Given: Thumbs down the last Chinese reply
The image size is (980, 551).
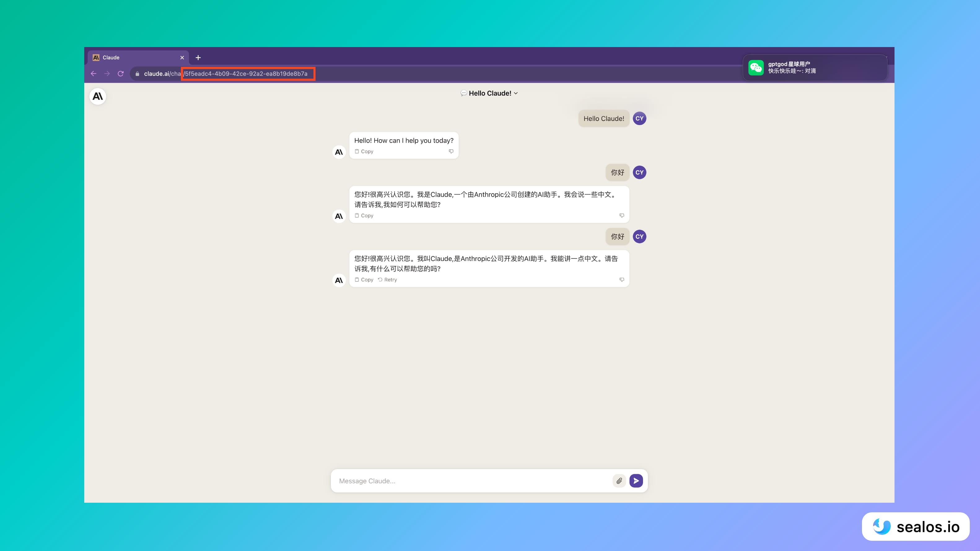Looking at the screenshot, I should point(622,280).
